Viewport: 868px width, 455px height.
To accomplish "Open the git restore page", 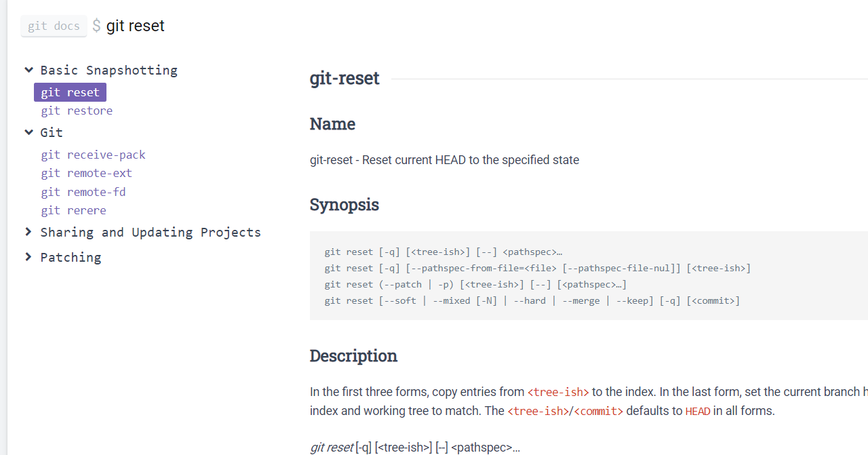I will click(x=77, y=111).
